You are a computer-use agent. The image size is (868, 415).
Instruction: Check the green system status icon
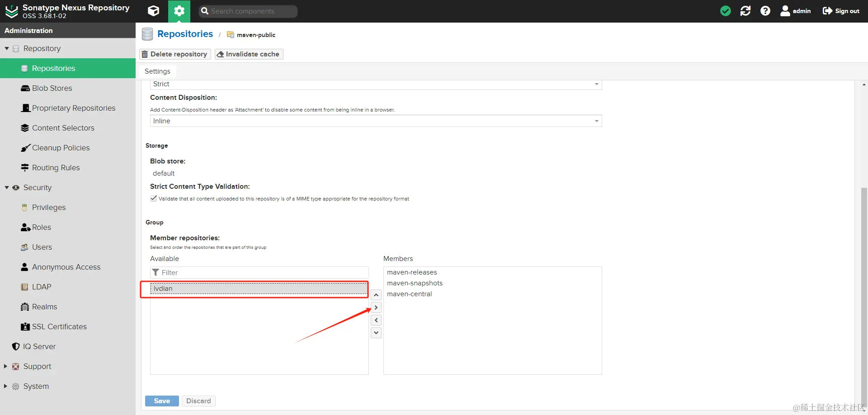tap(726, 11)
